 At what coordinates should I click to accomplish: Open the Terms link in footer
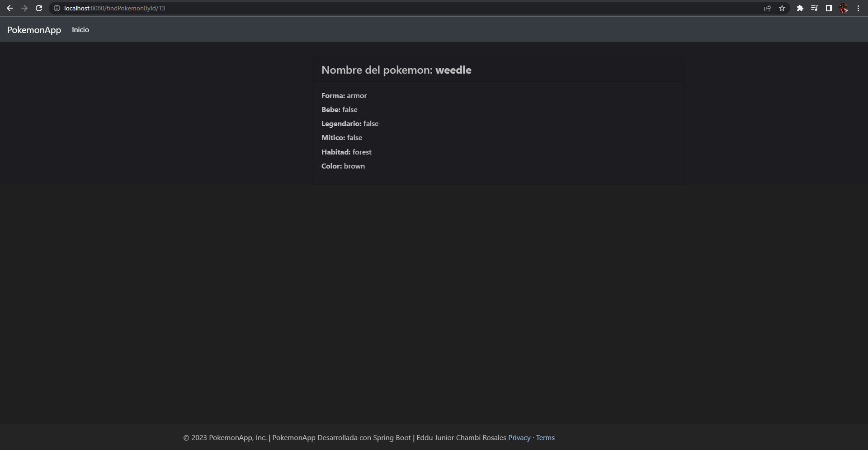545,437
